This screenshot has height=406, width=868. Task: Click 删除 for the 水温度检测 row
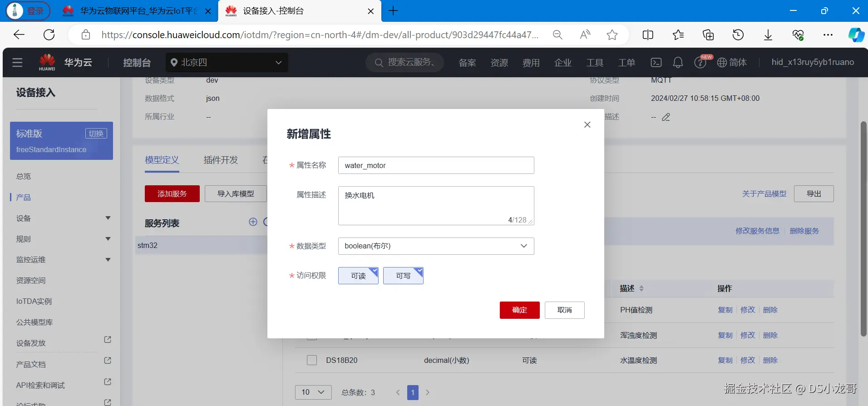point(770,360)
